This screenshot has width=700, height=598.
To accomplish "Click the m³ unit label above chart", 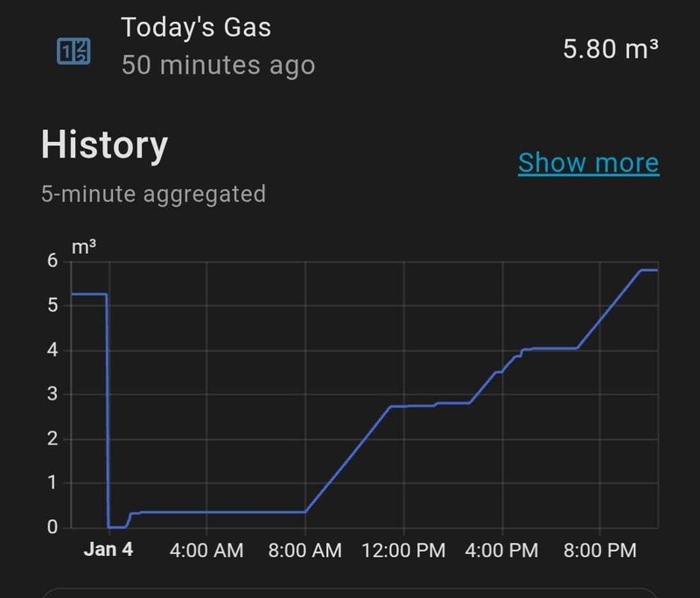I will pyautogui.click(x=83, y=247).
